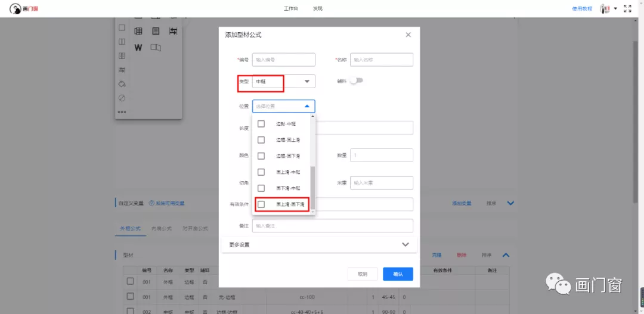Viewport: 644px width, 314px height.
Task: Check the 黑上滑-黑下滑 option
Action: (261, 204)
